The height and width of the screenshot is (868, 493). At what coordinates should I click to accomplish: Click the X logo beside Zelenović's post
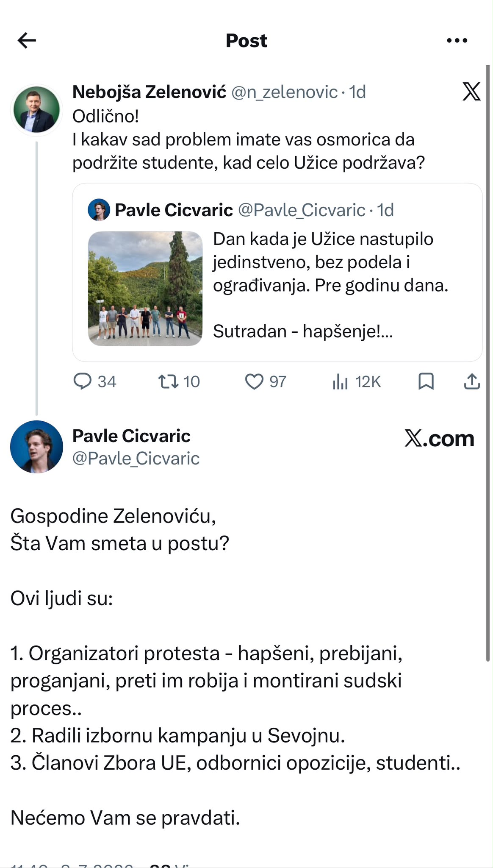471,92
